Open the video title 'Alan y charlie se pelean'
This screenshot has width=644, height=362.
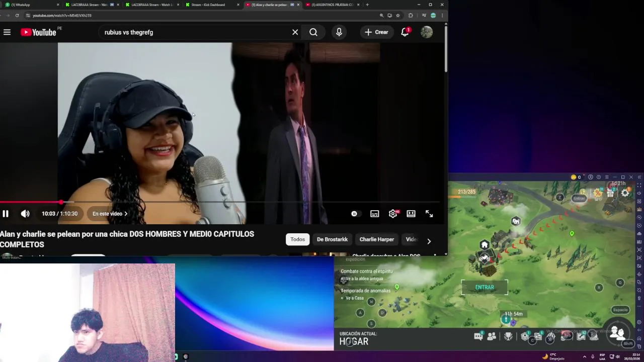click(x=127, y=239)
